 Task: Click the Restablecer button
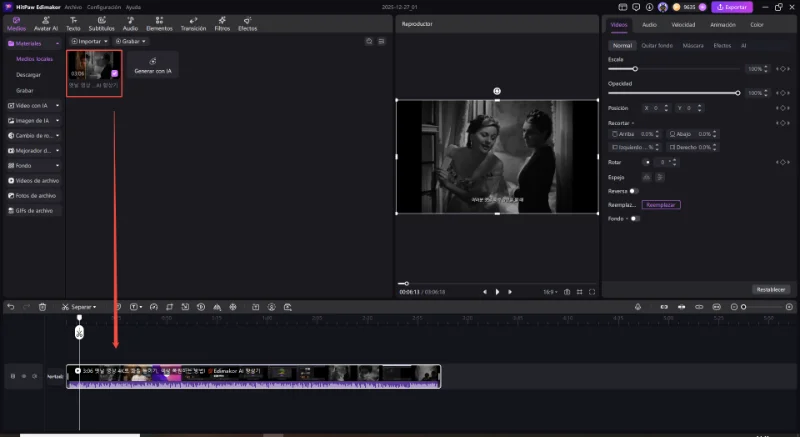tap(771, 289)
